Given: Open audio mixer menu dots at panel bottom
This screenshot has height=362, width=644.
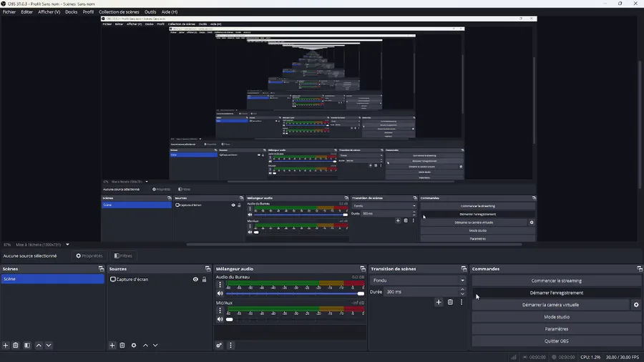Looking at the screenshot, I should (x=230, y=345).
